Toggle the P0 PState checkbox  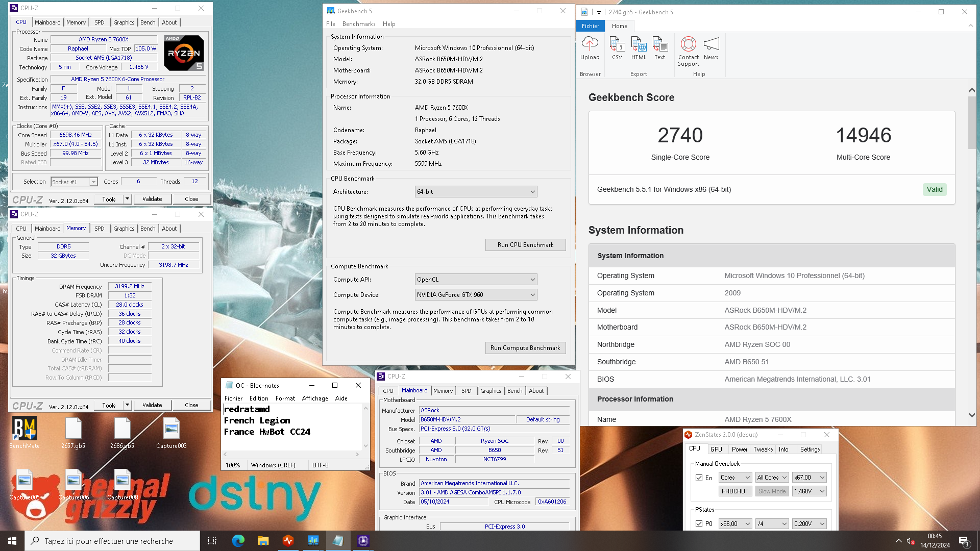pos(699,524)
